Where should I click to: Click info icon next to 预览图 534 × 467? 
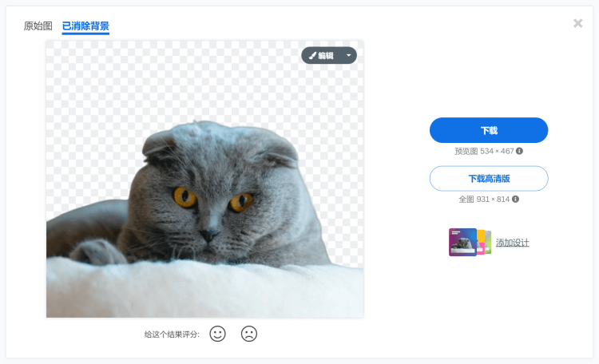tap(519, 151)
